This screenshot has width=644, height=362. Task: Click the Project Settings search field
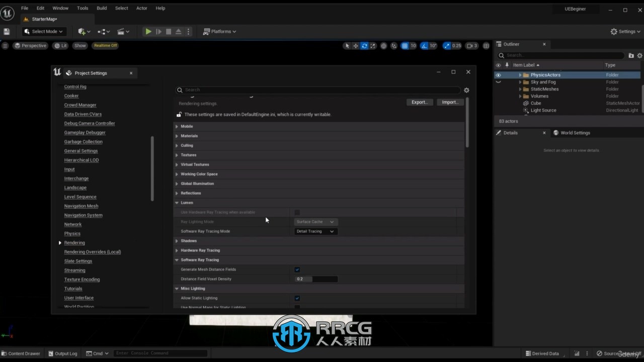point(318,90)
